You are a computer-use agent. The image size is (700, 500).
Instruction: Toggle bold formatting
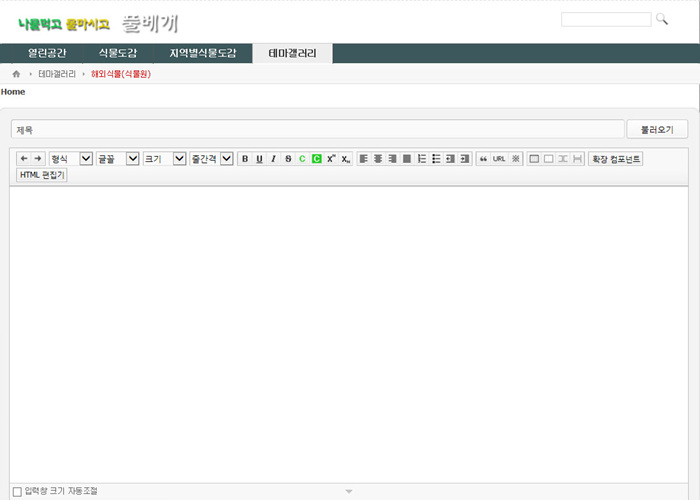tap(245, 159)
